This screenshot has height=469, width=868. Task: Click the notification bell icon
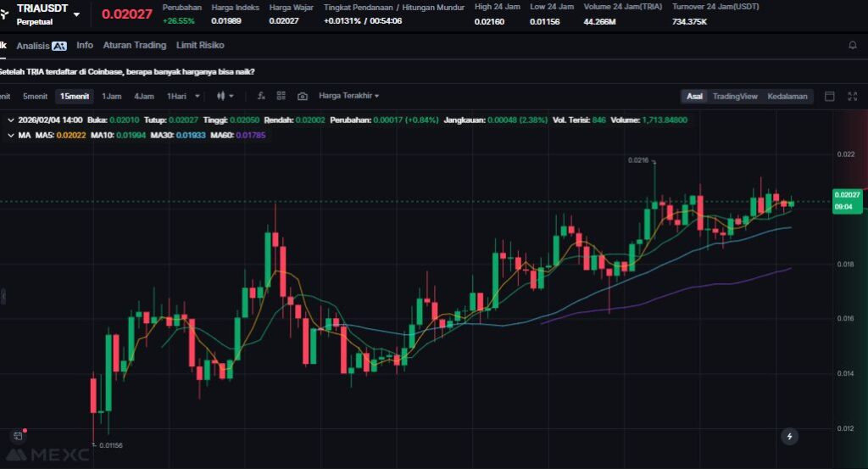pyautogui.click(x=852, y=45)
